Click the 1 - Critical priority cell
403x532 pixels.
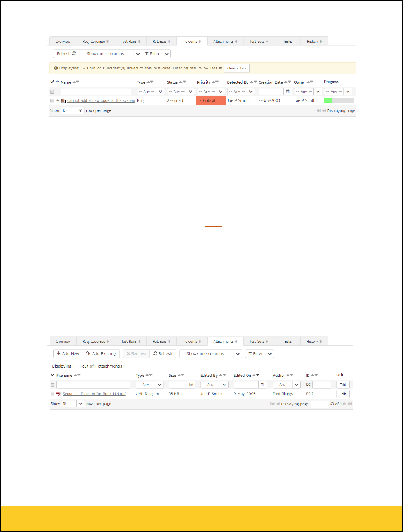[211, 101]
